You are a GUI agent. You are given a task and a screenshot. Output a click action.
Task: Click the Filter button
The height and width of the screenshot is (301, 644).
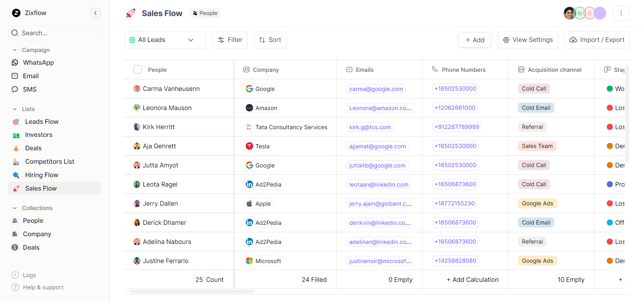coord(230,40)
